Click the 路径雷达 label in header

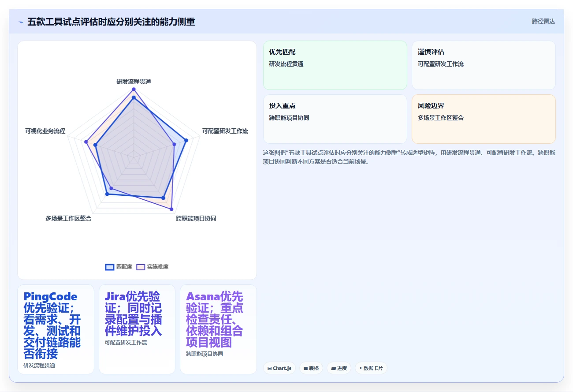[543, 21]
